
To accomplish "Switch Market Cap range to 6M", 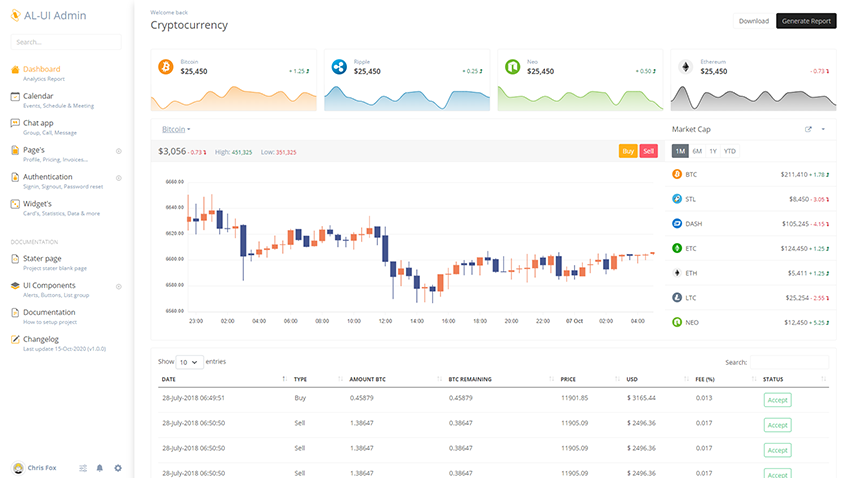I will click(x=696, y=151).
